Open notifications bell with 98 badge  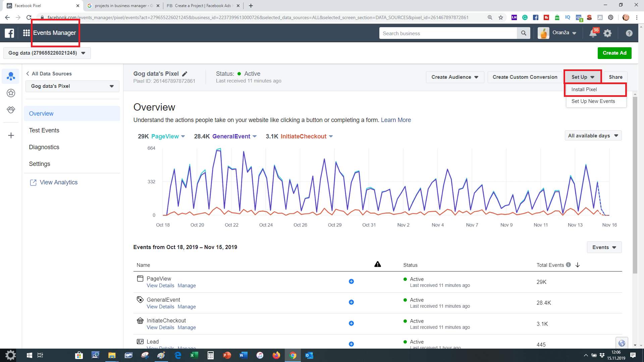[593, 33]
